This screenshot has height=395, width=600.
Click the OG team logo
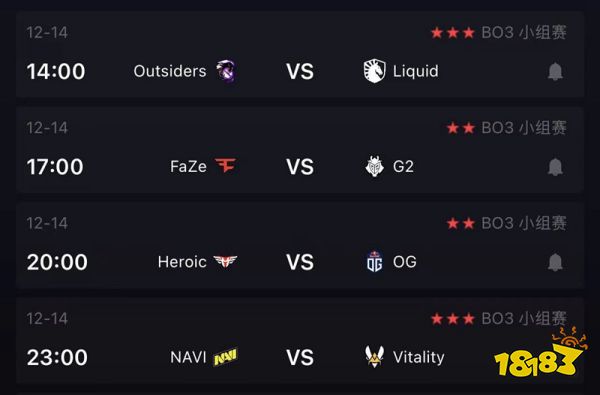coord(374,262)
